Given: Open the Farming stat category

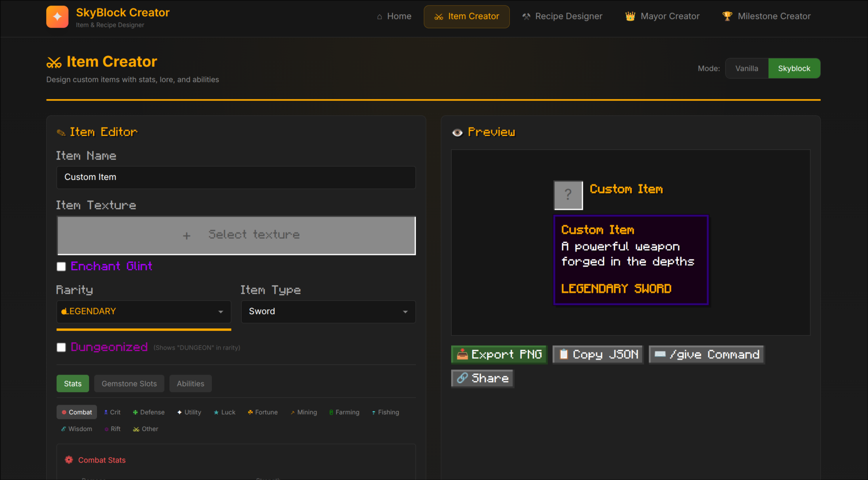Looking at the screenshot, I should coord(344,412).
